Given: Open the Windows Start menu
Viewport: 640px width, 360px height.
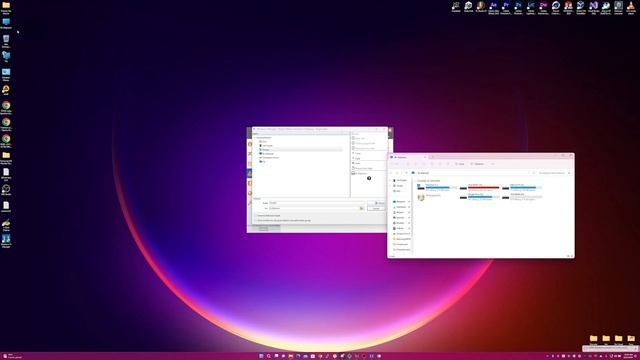Looking at the screenshot, I should click(x=261, y=356).
